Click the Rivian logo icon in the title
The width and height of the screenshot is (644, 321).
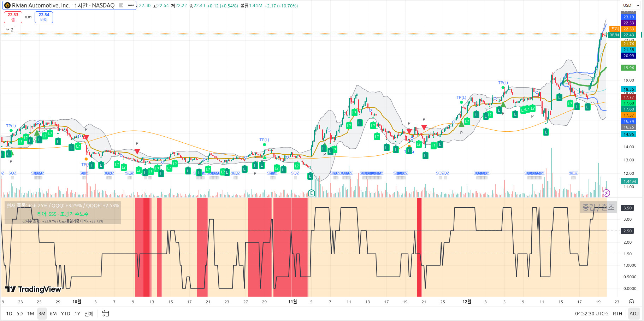[x=7, y=5]
